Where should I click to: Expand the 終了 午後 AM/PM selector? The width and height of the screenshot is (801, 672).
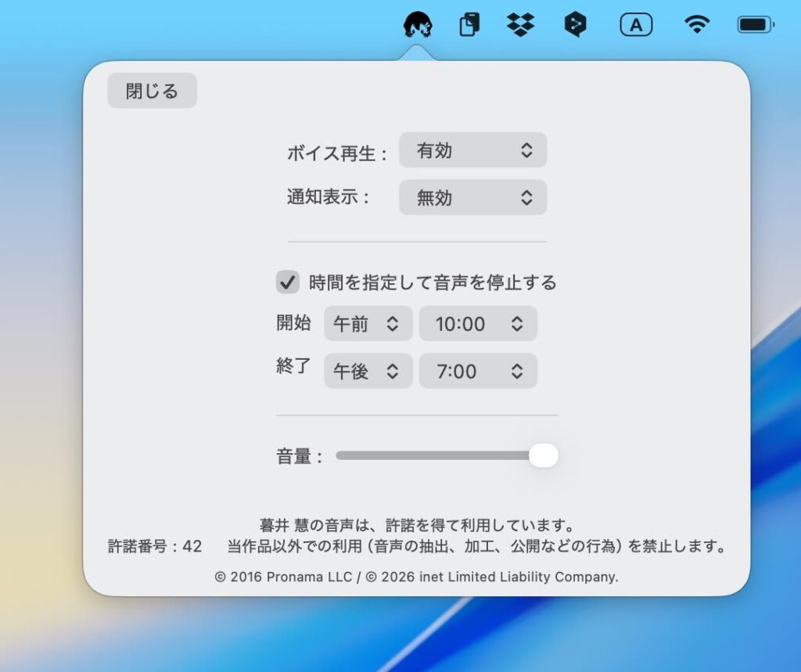(x=368, y=372)
